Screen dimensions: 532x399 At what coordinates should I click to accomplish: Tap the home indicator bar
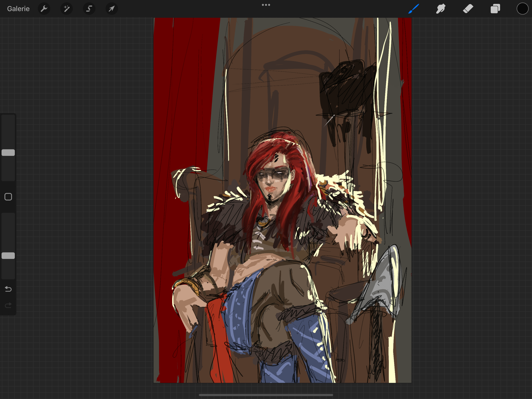(266, 395)
